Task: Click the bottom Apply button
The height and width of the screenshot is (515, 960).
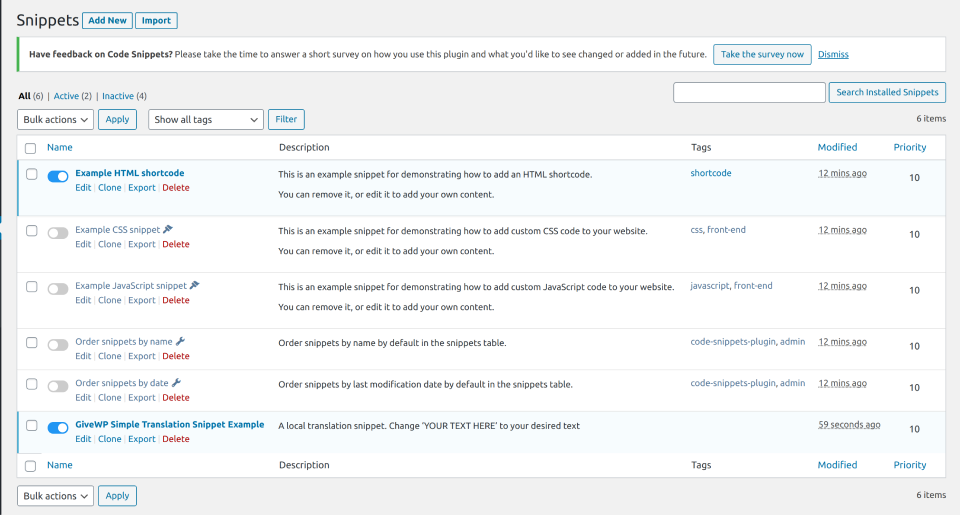Action: pyautogui.click(x=117, y=496)
